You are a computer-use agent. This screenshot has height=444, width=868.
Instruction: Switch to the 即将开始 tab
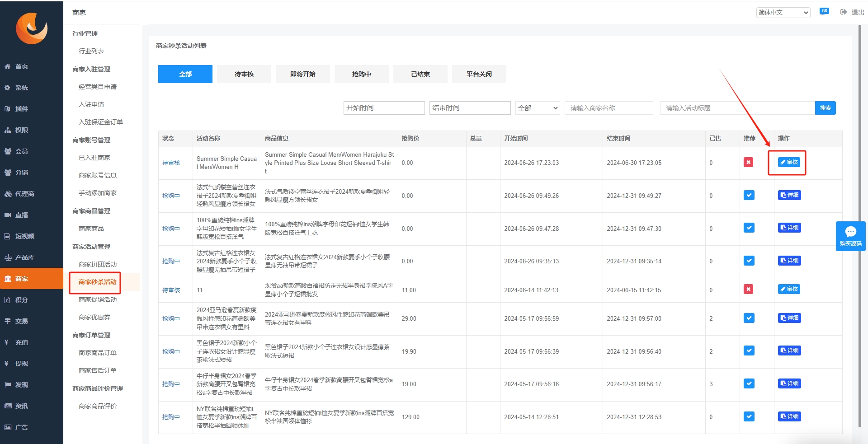coord(303,74)
